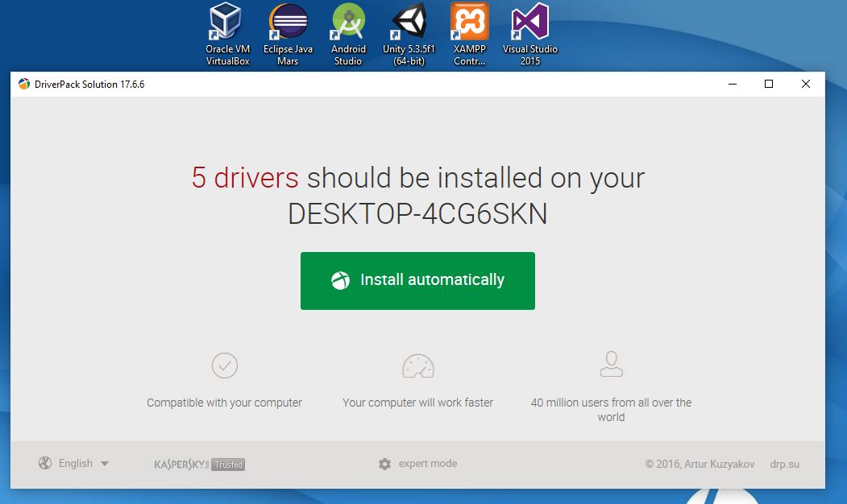Click the DriverPack logo in title bar

(x=23, y=85)
